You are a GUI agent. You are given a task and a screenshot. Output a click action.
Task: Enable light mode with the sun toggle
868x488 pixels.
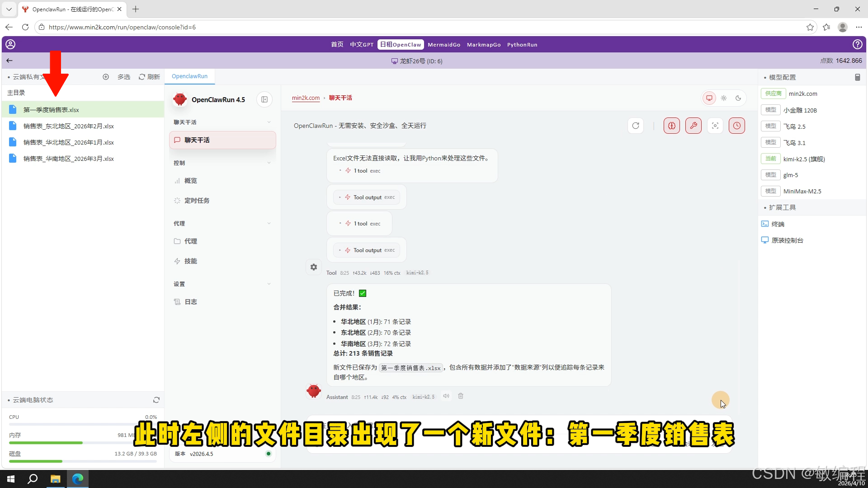[x=724, y=98]
